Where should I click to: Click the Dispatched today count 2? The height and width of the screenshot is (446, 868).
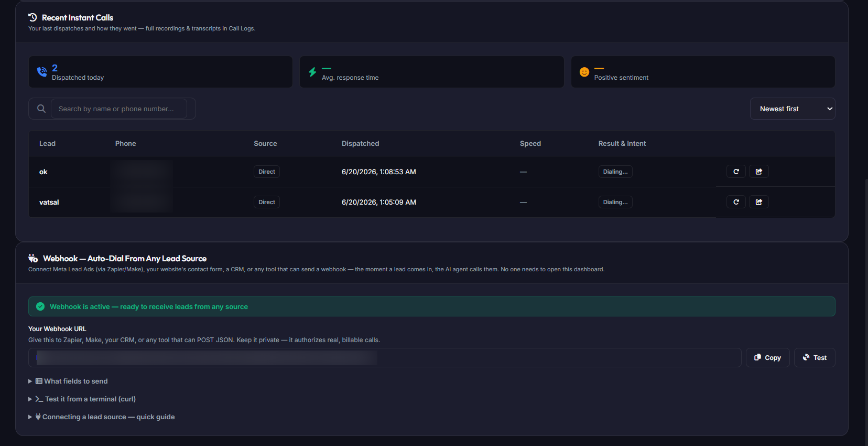55,68
